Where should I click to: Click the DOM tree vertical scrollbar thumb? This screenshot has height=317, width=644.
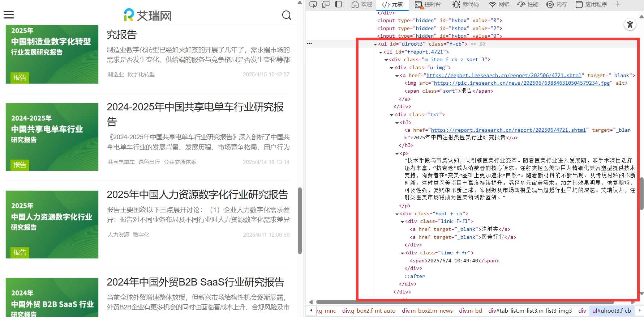point(641,194)
